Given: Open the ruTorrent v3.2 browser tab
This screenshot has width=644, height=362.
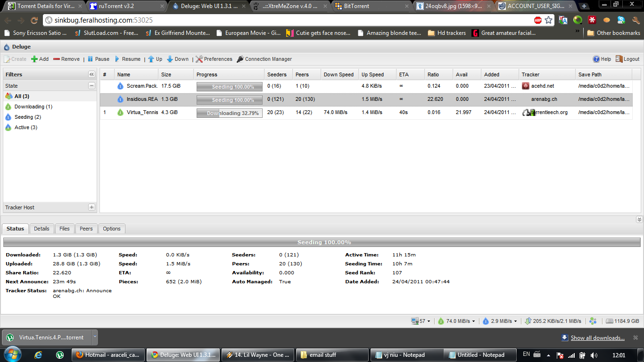Looking at the screenshot, I should 126,6.
